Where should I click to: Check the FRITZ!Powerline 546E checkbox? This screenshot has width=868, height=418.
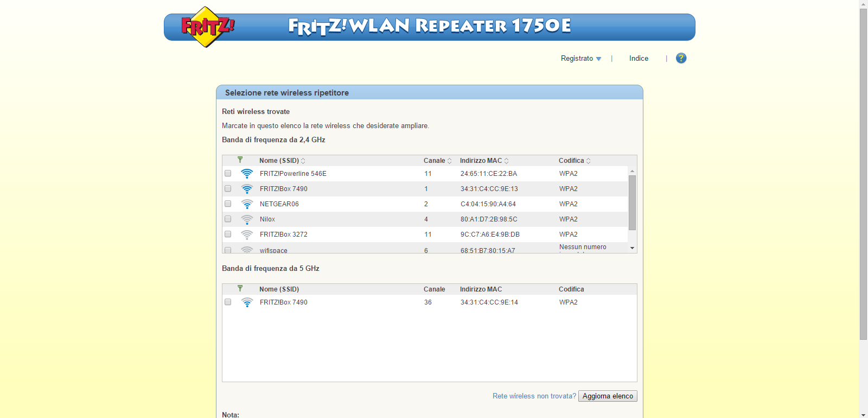click(x=228, y=174)
